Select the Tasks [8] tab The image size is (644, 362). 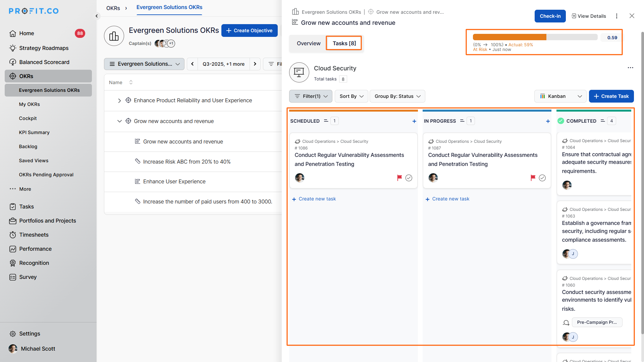[x=344, y=44]
